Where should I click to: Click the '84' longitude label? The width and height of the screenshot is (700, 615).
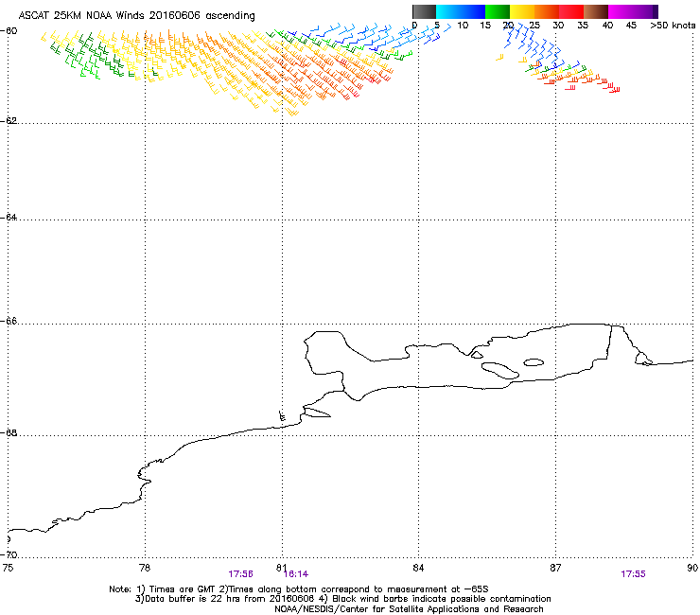(418, 568)
